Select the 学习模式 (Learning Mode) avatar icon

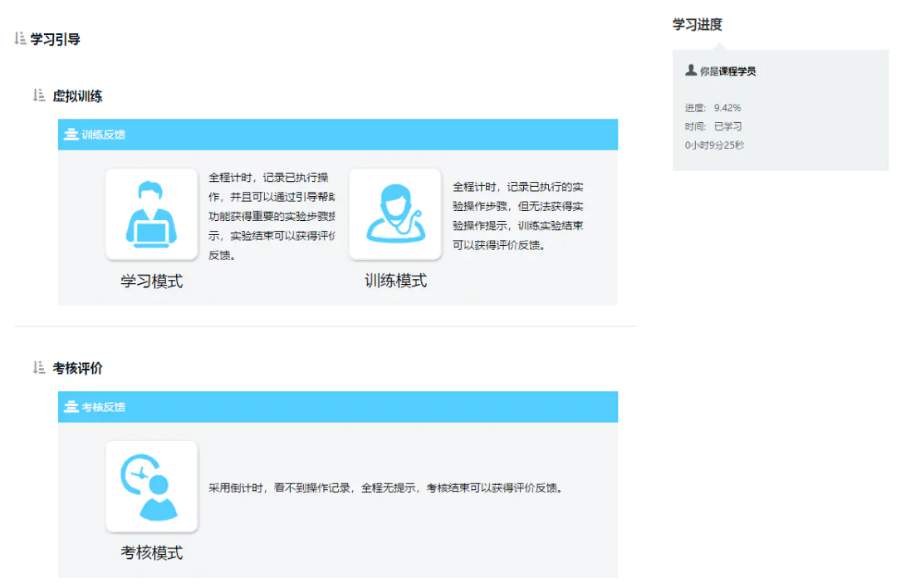point(151,213)
